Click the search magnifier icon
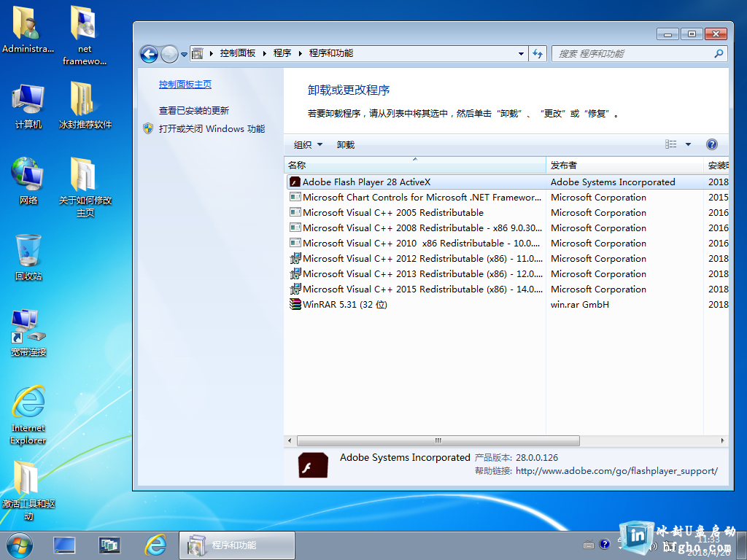747x560 pixels. click(719, 54)
